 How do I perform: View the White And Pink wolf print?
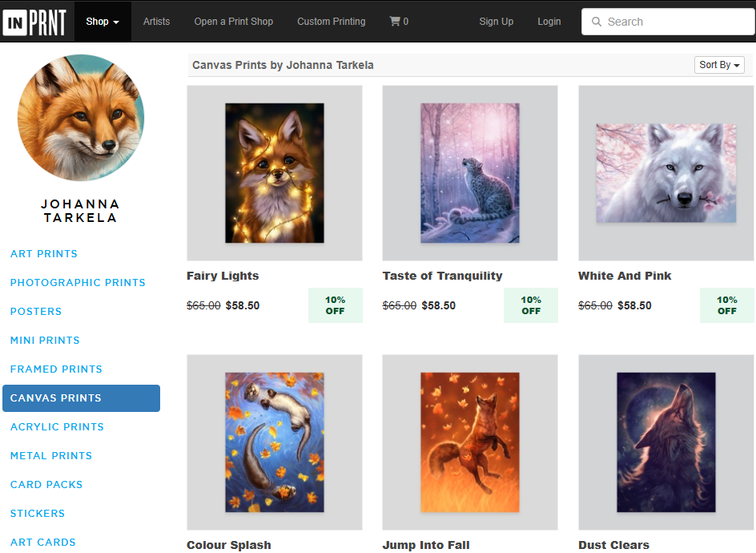(666, 173)
